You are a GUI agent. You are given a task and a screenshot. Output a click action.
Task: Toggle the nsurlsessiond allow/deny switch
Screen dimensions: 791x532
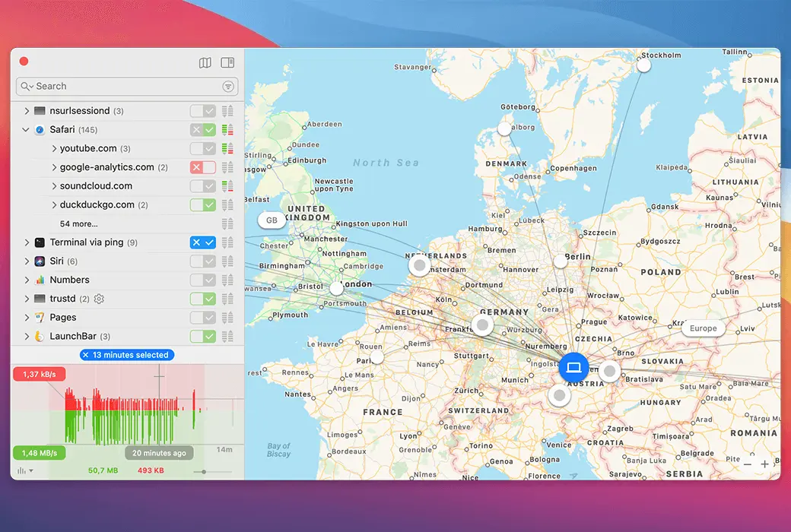coord(203,111)
